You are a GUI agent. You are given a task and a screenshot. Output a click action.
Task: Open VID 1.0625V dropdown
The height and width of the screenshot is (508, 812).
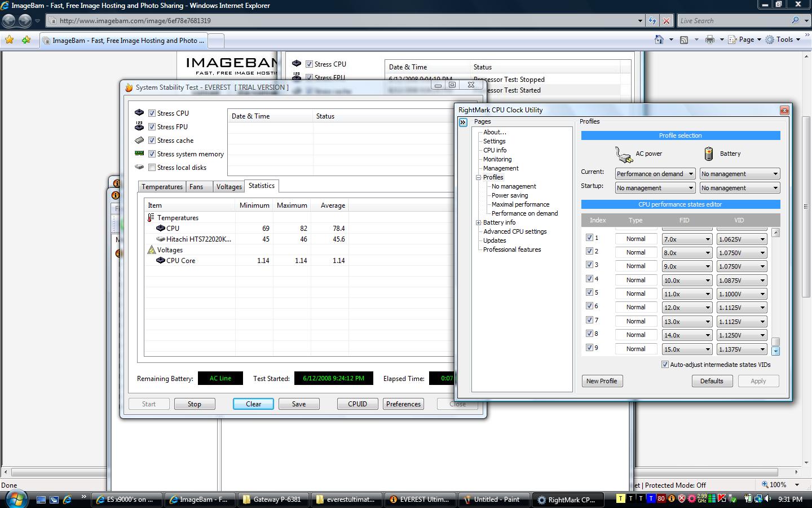pyautogui.click(x=742, y=239)
